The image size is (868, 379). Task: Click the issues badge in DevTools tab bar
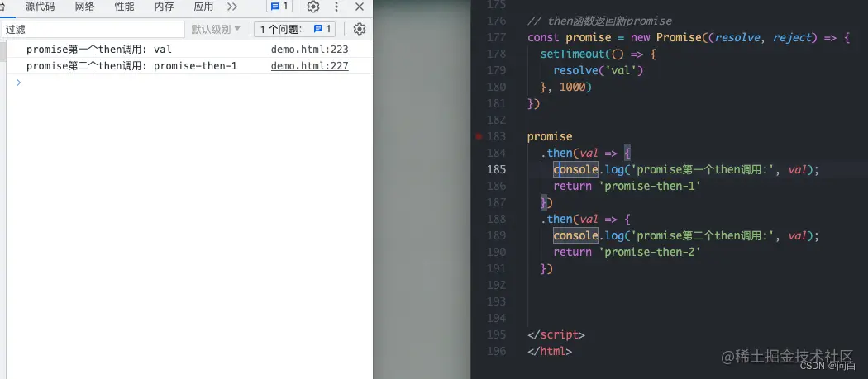pos(279,6)
